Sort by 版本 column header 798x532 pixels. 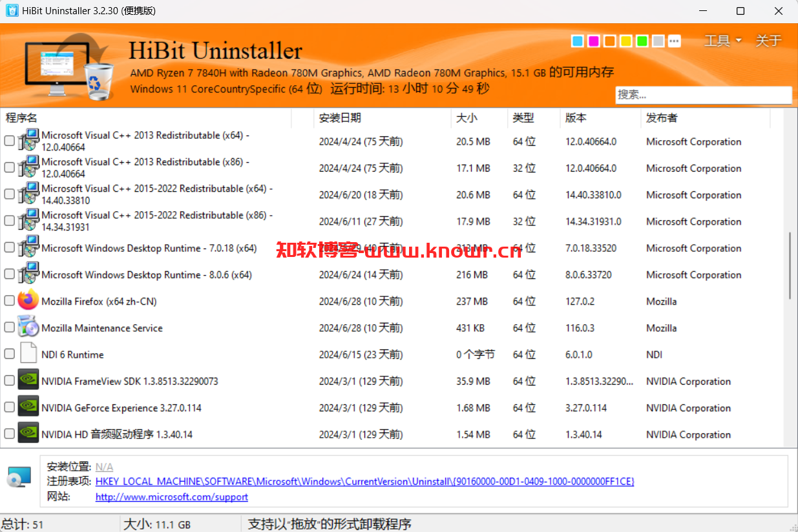[600, 118]
